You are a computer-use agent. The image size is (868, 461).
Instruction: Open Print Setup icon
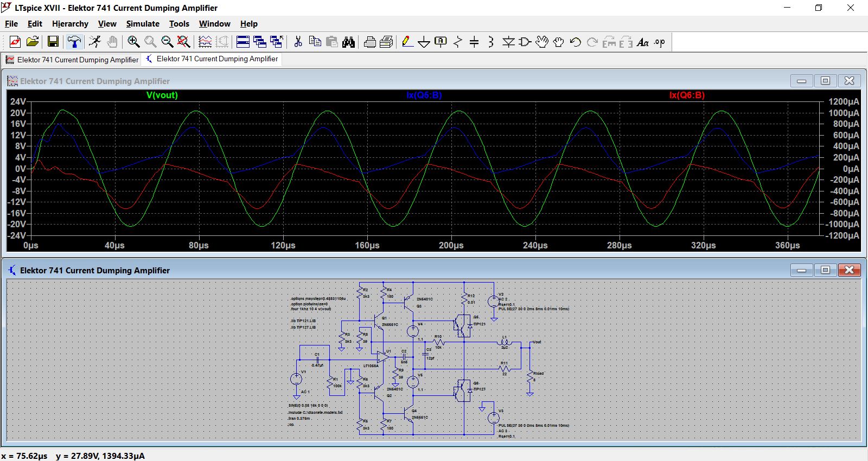click(x=387, y=42)
